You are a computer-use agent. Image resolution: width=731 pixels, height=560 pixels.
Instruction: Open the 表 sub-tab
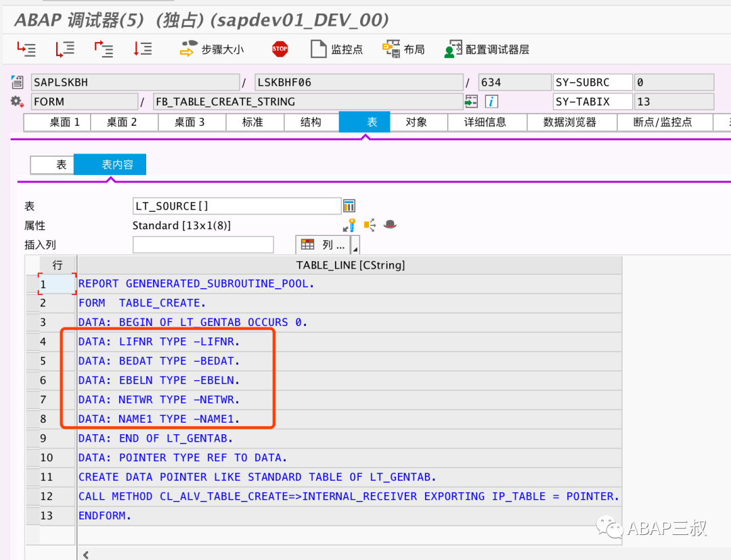click(52, 164)
